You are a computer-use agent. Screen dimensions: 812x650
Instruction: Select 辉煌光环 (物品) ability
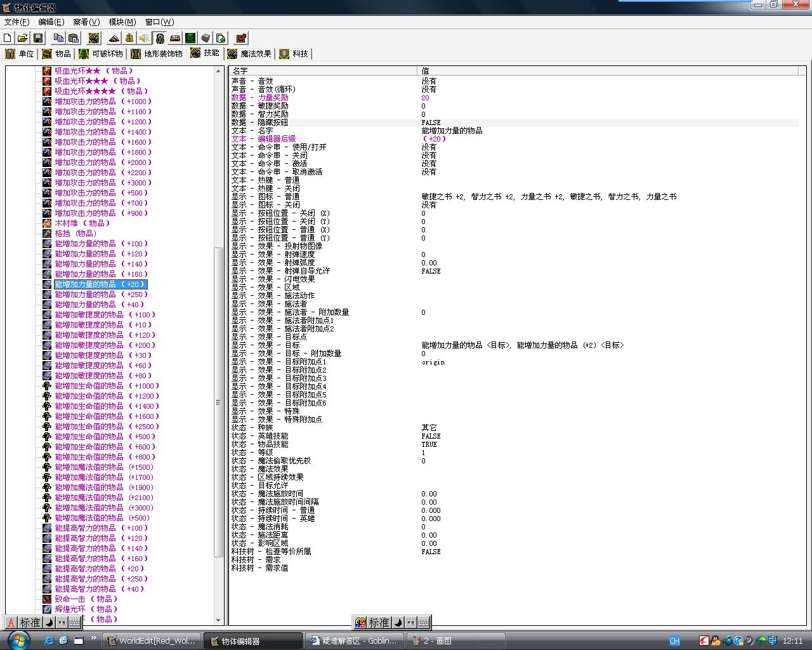[86, 609]
